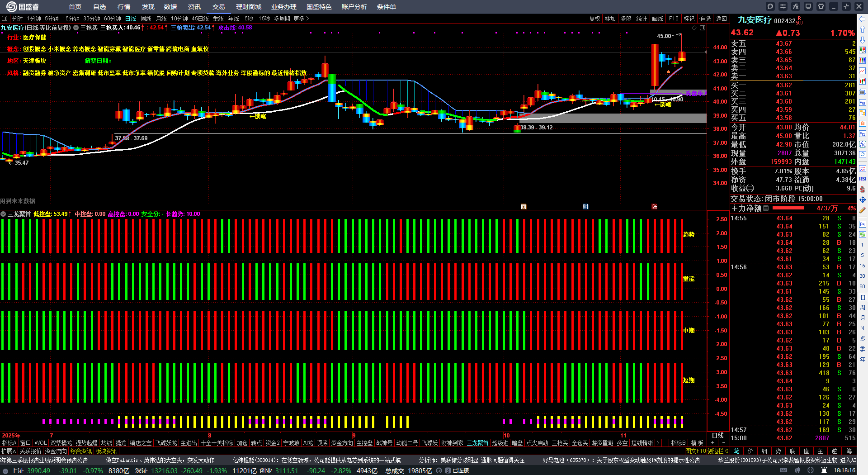
Task: Click the f(x) function icon in sidebar
Action: tap(863, 144)
